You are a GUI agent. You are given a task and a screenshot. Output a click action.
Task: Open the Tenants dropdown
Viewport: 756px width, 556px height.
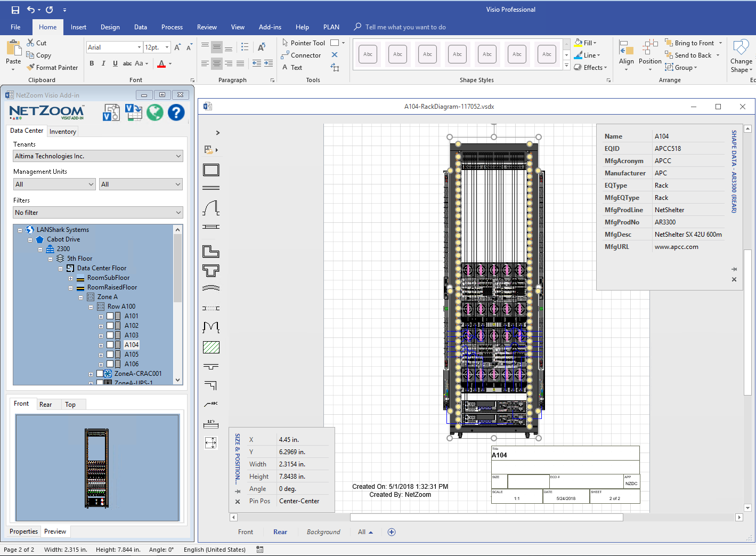[x=98, y=156]
